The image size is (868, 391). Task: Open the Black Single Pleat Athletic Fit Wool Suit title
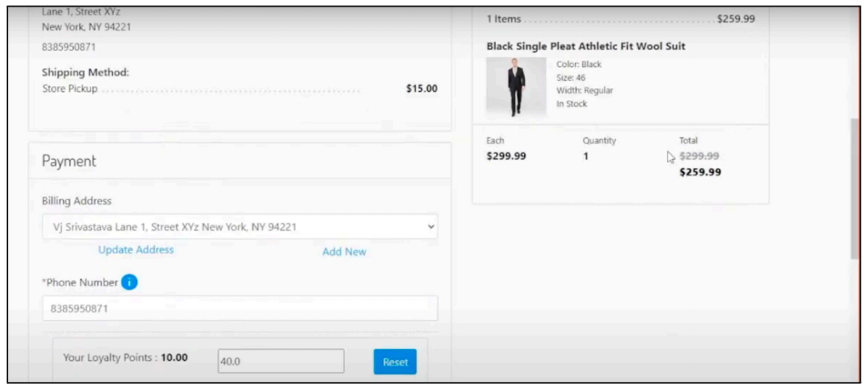(586, 46)
